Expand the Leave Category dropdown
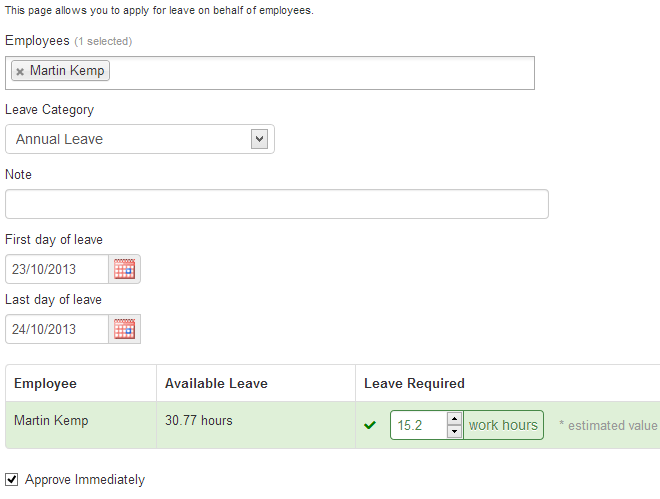Image resolution: width=660 pixels, height=499 pixels. point(259,139)
